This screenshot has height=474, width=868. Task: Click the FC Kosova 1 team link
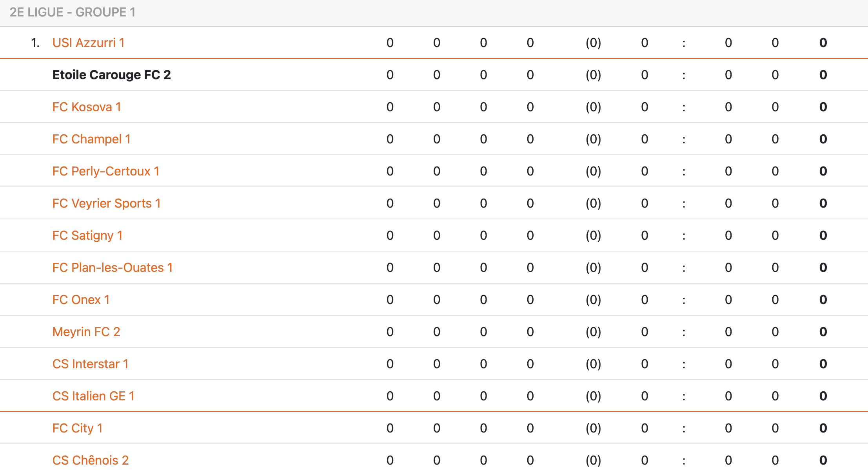(87, 107)
